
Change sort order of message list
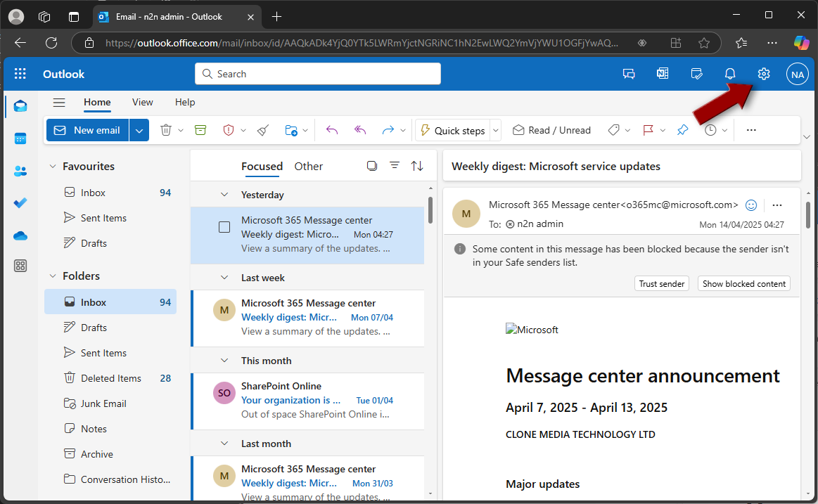pyautogui.click(x=417, y=166)
